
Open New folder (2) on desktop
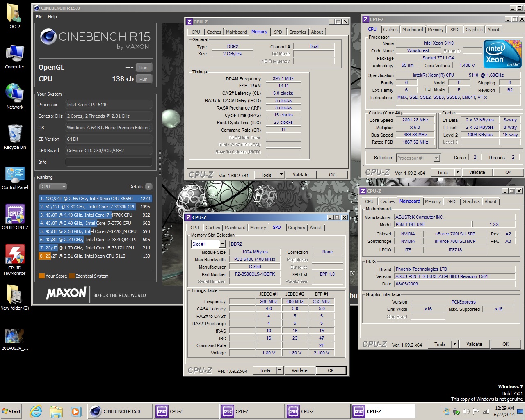tap(15, 297)
